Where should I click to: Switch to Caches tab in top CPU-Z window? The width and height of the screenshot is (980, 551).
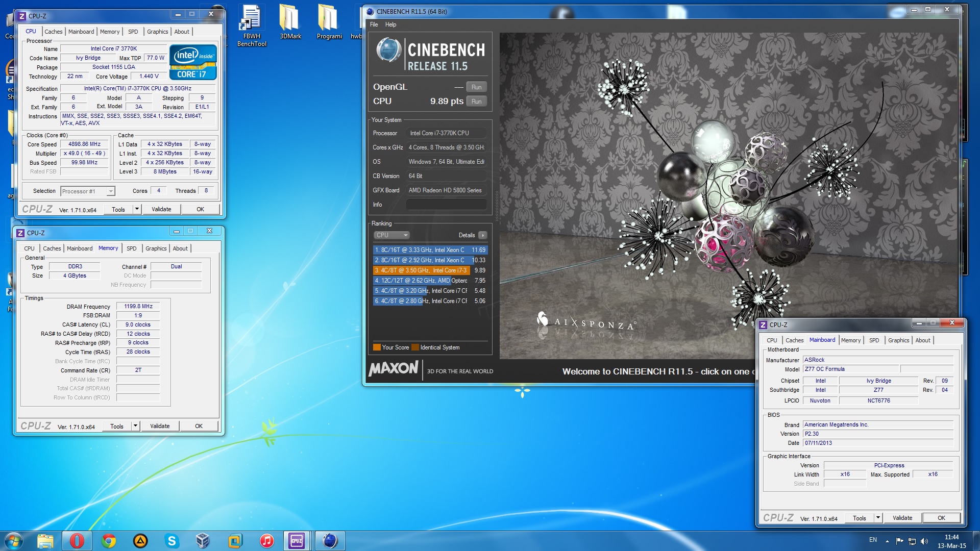point(53,32)
